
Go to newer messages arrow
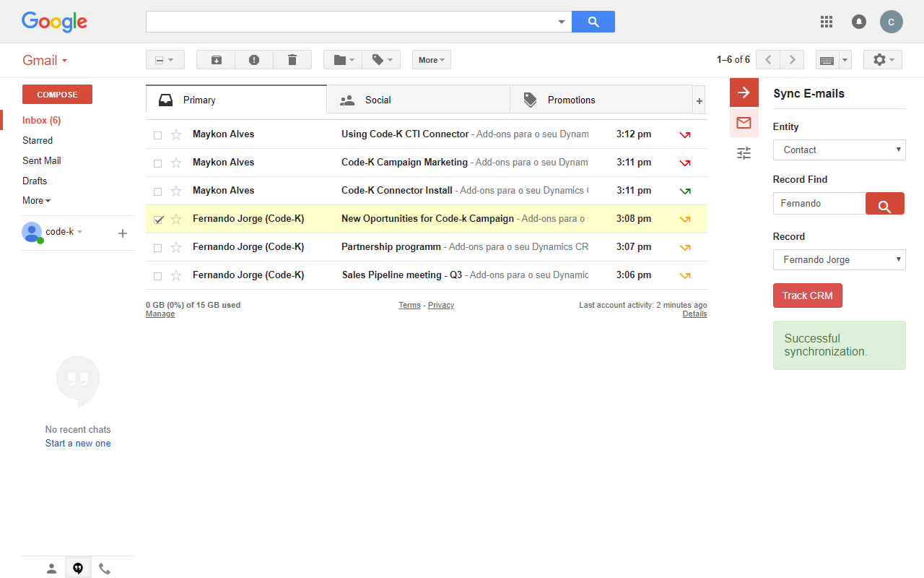pyautogui.click(x=769, y=60)
